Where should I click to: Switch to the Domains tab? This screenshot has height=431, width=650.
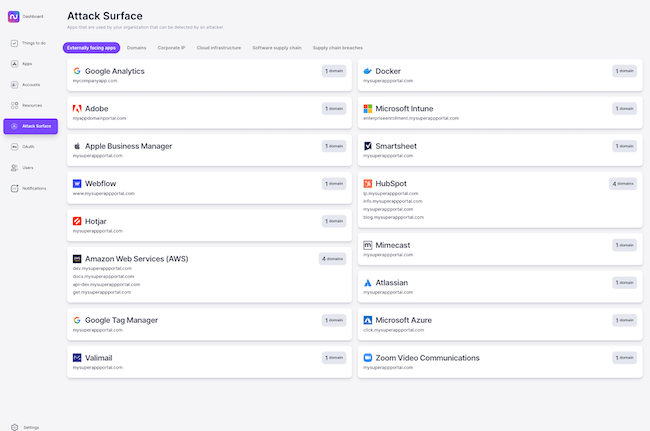(x=136, y=47)
